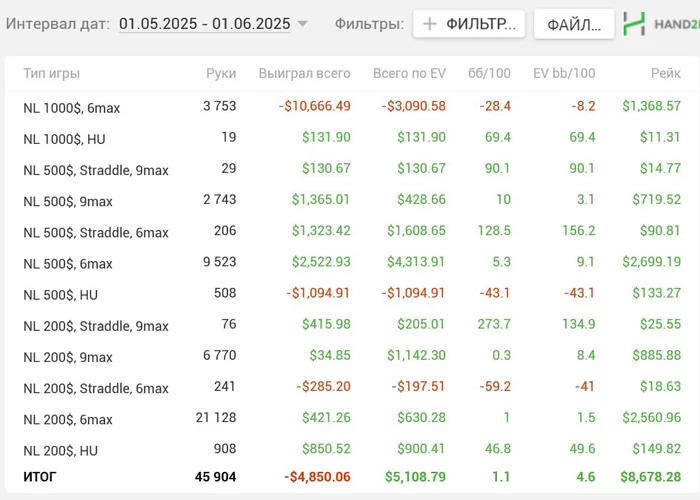The image size is (700, 500).
Task: Click the plus icon to add a filter
Action: (430, 24)
